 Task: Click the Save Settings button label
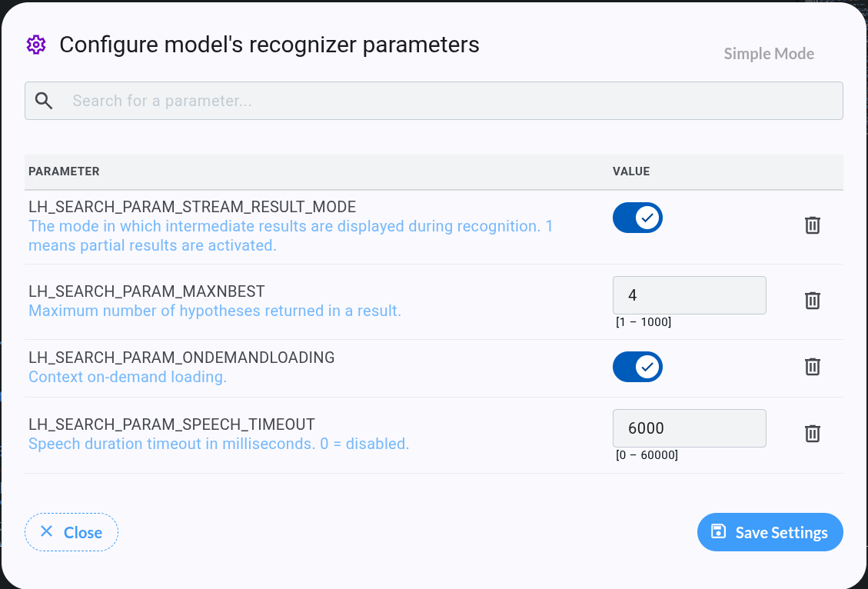pos(781,533)
